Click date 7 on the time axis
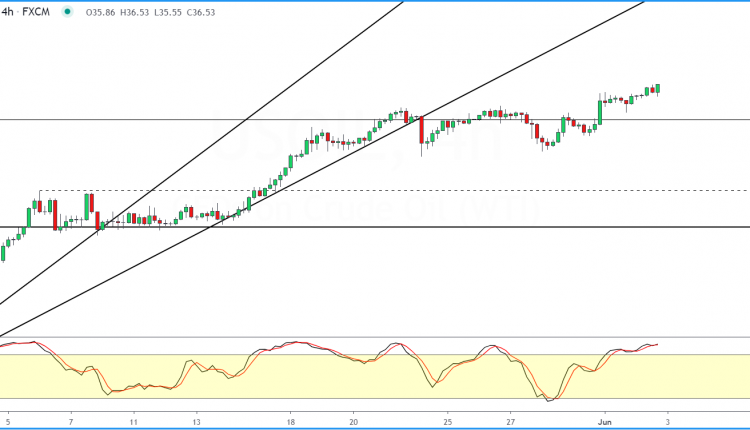Image resolution: width=750 pixels, height=430 pixels. (70, 422)
